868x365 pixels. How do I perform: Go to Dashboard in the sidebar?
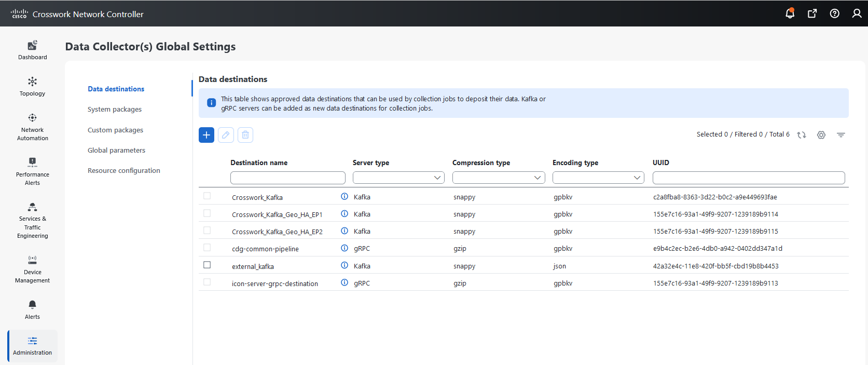coord(32,50)
